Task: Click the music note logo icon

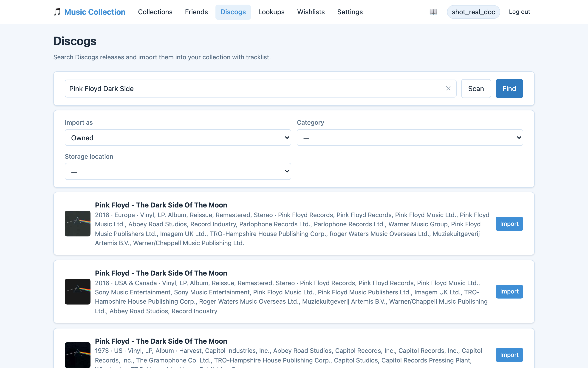Action: 57,12
